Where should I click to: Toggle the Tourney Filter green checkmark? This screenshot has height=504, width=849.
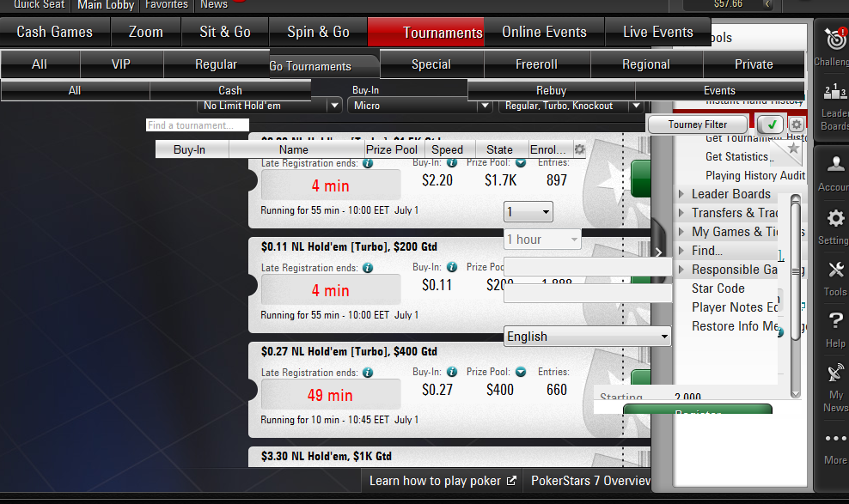[x=771, y=124]
